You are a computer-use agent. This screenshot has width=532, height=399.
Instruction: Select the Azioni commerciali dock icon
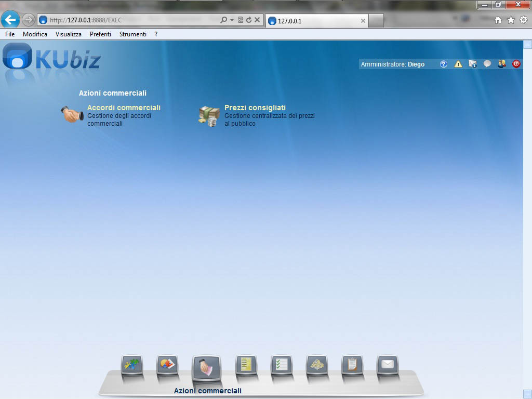(x=206, y=368)
